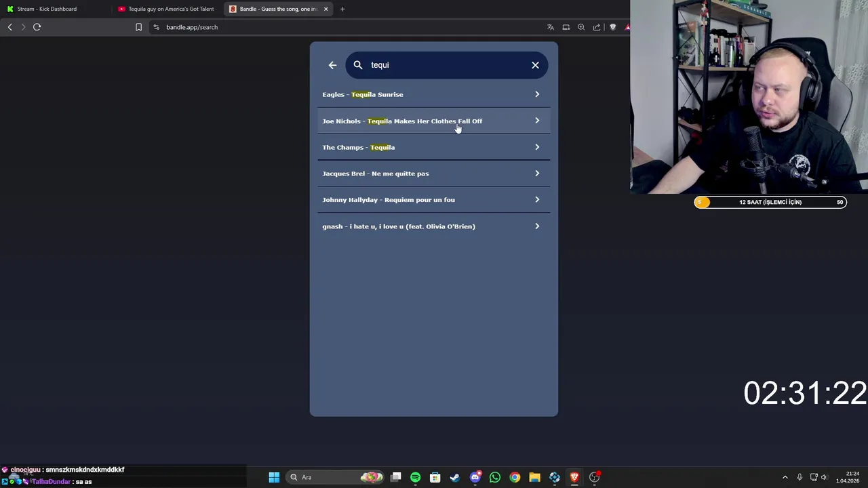
Task: Pick The Champs - Tequila result
Action: click(433, 147)
